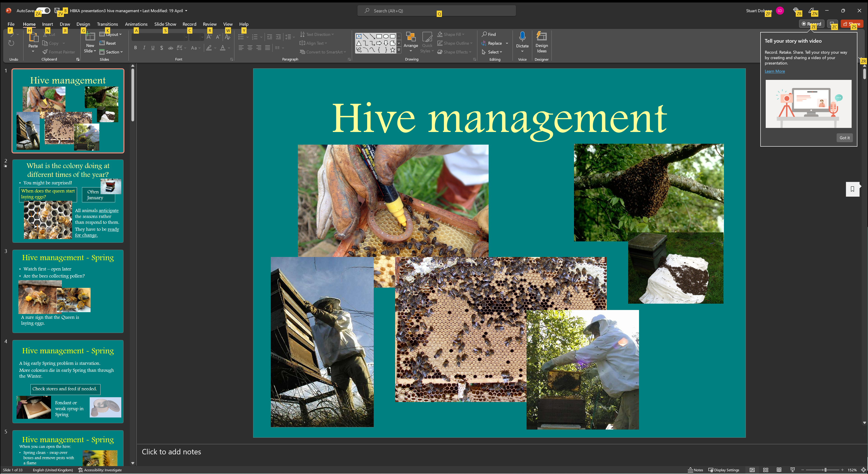Click the Reset slide icon
The image size is (868, 474).
(102, 43)
